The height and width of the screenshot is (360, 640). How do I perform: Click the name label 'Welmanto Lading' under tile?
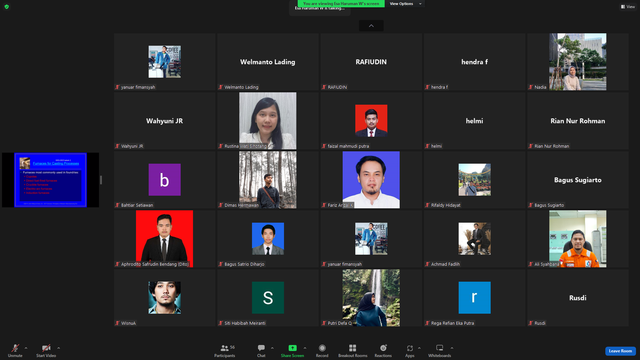click(241, 87)
